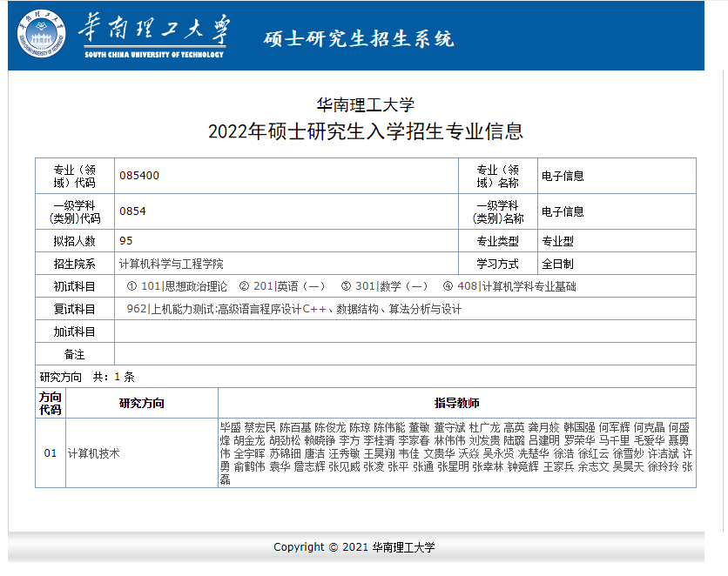Click the 专业（领域）名称 label cell
The image size is (728, 576).
pos(498,176)
